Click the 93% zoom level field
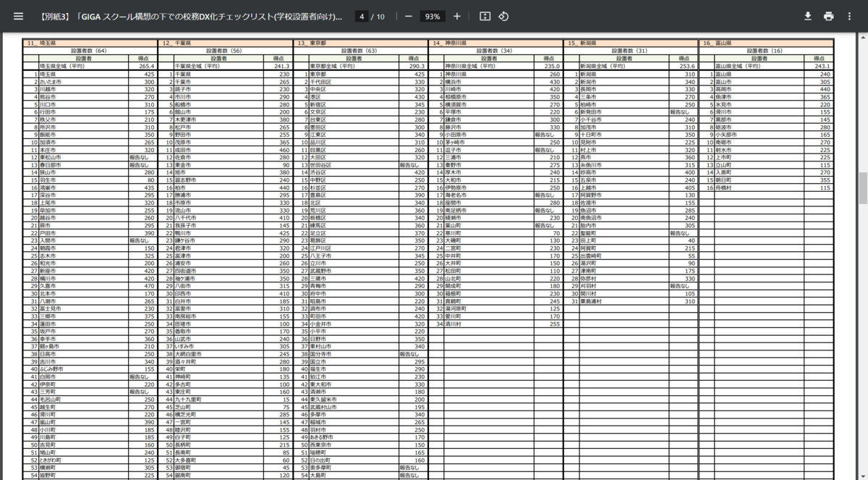The image size is (868, 480). 432,16
